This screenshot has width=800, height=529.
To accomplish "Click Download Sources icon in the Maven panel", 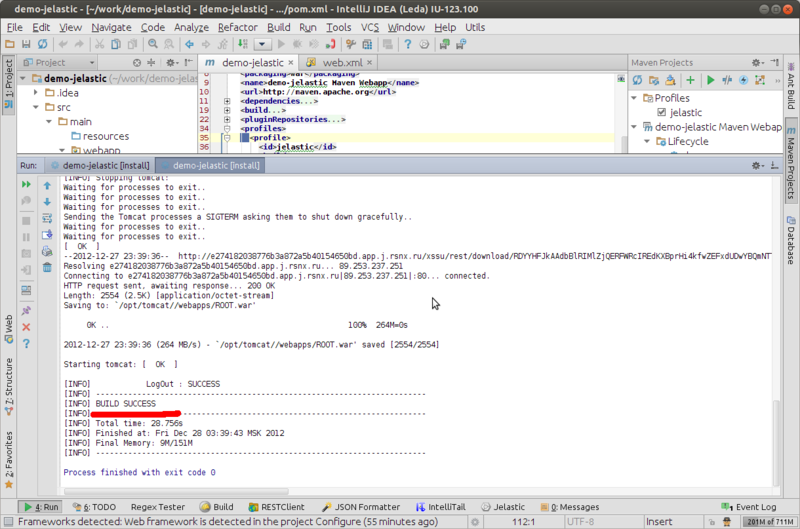I will [670, 80].
